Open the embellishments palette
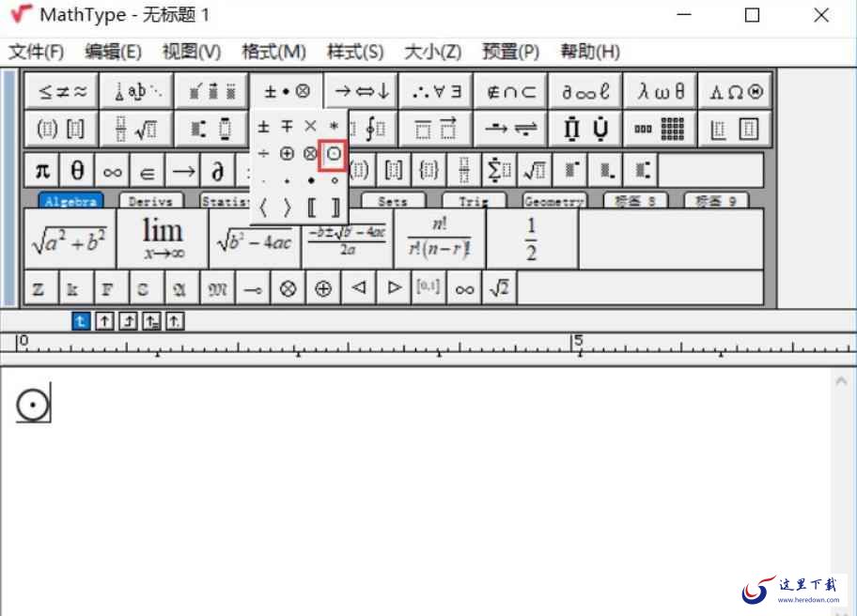This screenshot has height=616, width=857. pyautogui.click(x=212, y=91)
